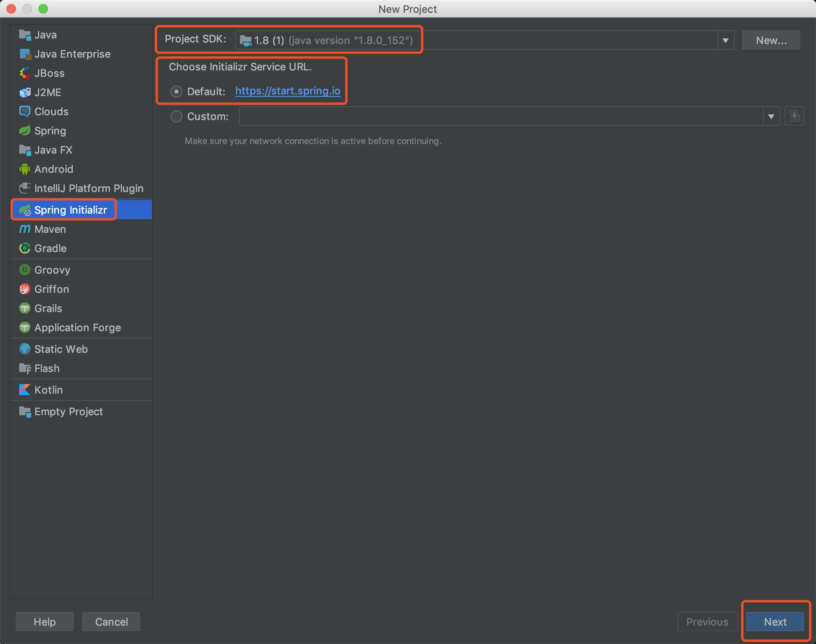
Task: Click the Maven 'm' icon
Action: [x=25, y=229]
